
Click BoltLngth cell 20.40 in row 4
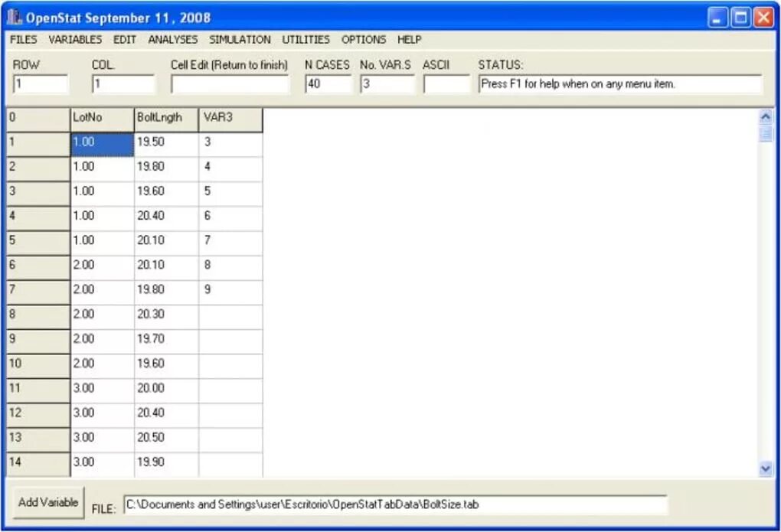pyautogui.click(x=166, y=218)
